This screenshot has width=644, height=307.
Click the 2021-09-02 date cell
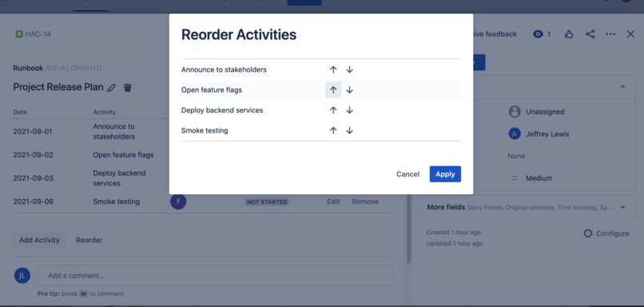[34, 155]
